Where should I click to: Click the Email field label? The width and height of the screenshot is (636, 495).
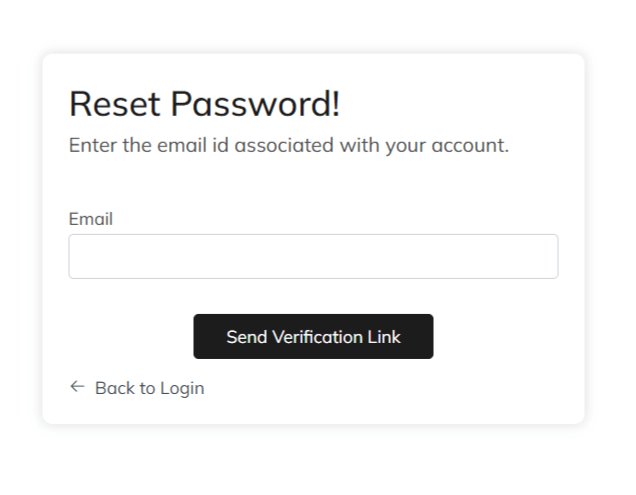90,219
